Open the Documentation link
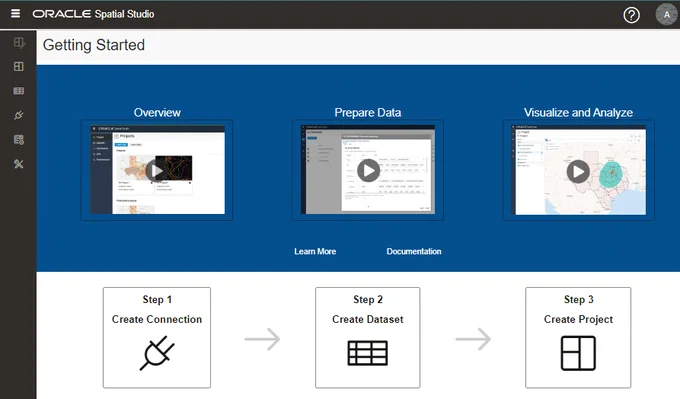 point(414,252)
